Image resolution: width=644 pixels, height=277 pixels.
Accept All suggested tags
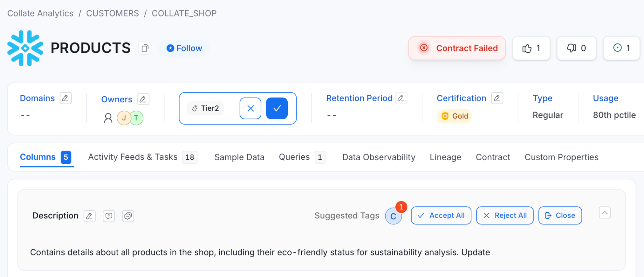(441, 215)
